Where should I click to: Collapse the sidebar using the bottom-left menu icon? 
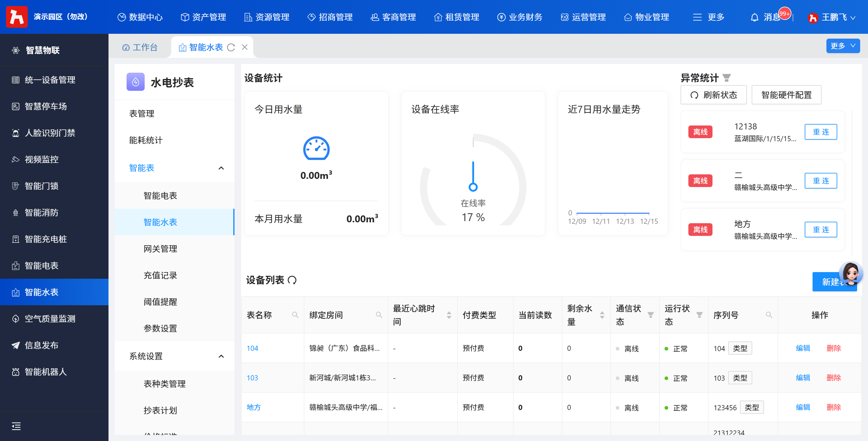tap(16, 426)
